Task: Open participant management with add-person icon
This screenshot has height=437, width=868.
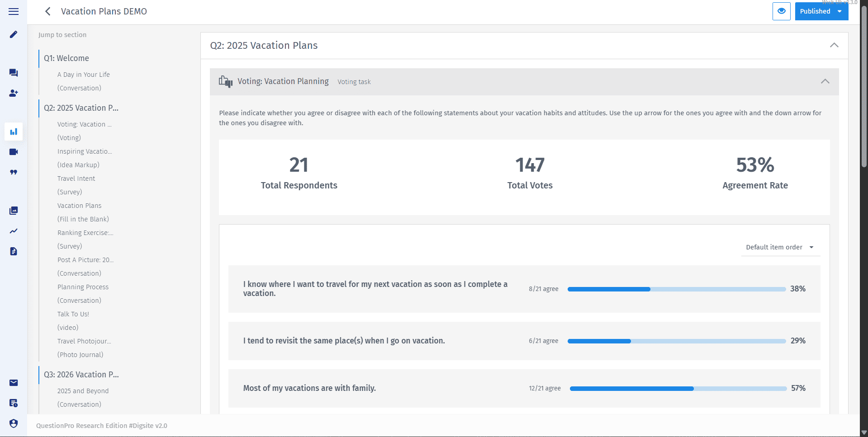Action: (13, 94)
